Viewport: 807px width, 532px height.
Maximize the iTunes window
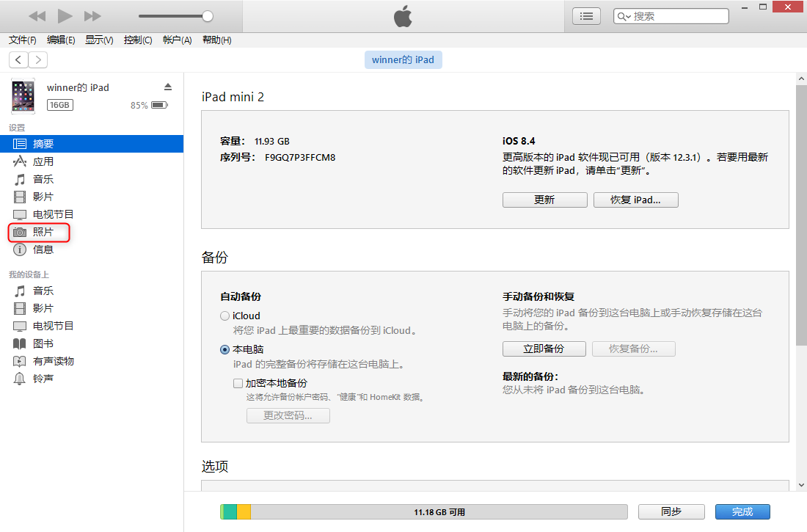pos(763,7)
